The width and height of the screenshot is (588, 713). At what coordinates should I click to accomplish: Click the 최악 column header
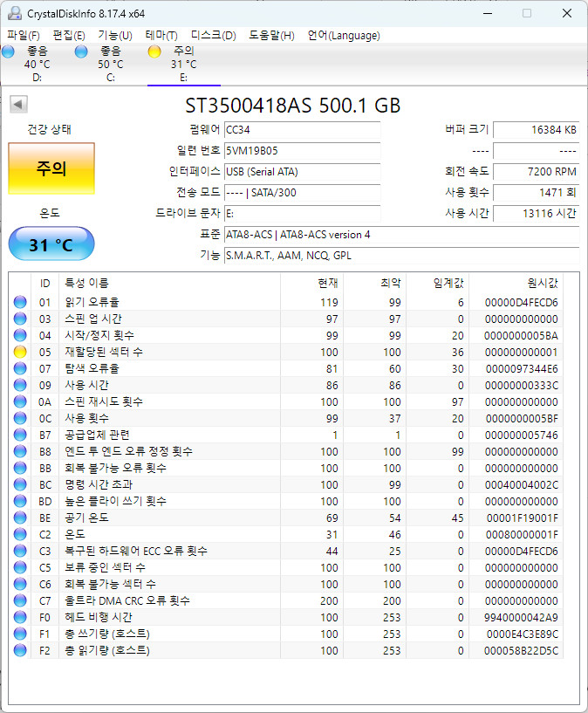[374, 284]
